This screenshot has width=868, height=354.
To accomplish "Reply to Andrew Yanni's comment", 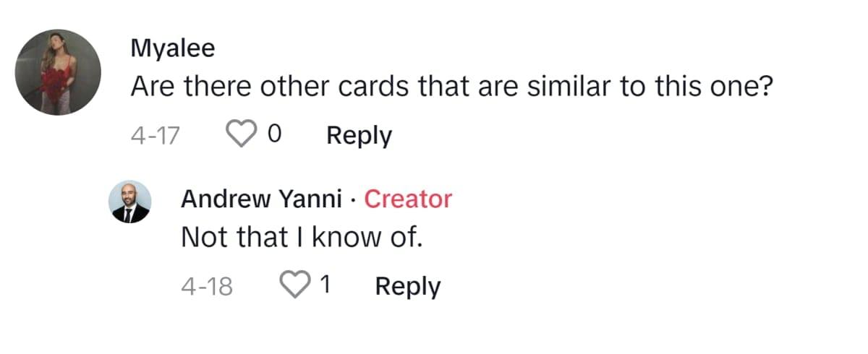I will point(407,287).
